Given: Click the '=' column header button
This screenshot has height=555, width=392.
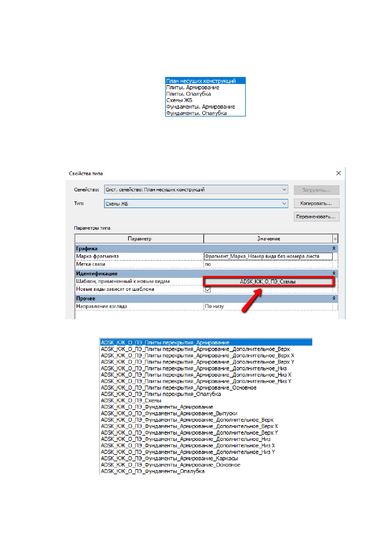Looking at the screenshot, I should 335,239.
